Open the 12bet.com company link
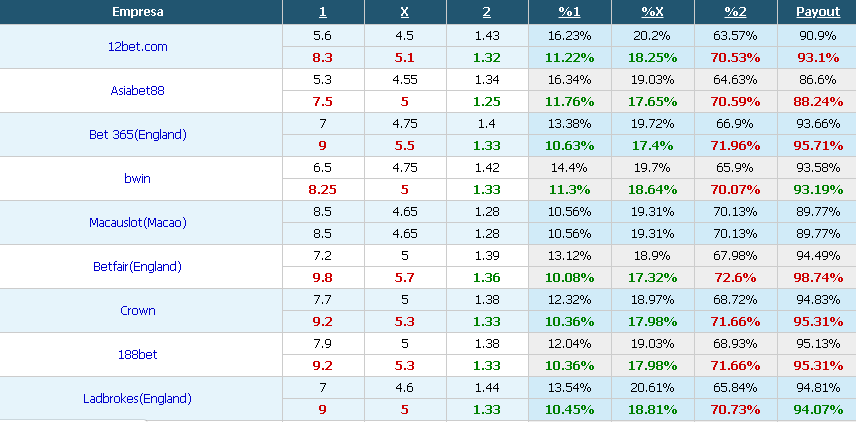The height and width of the screenshot is (422, 856). coord(138,47)
